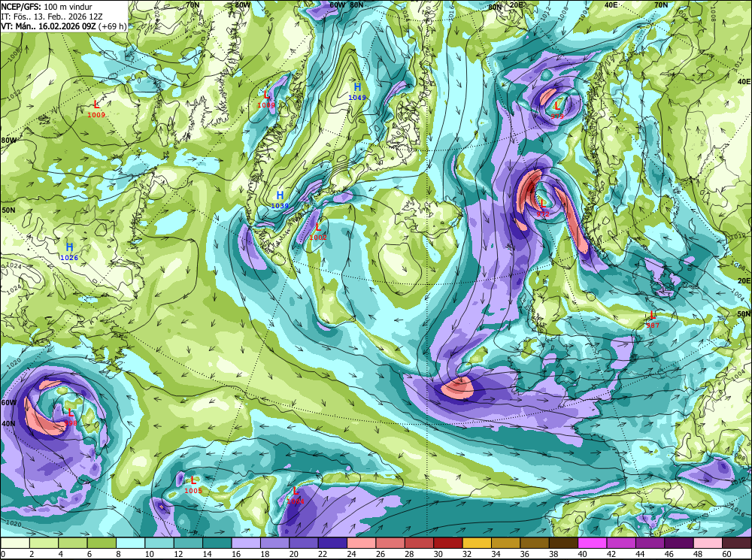Click the 34–36 ochre legend swatch
Screen dimensions: 752x560
pos(505,543)
